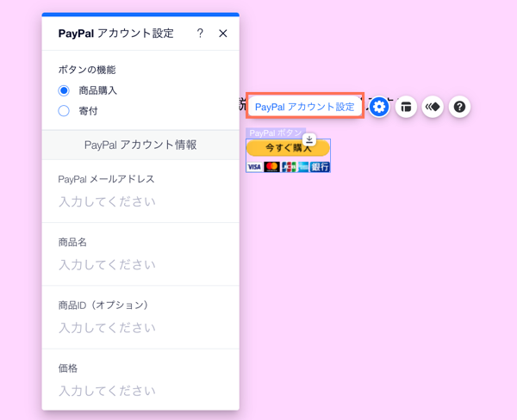Viewport: 517px width, 420px height.
Task: Click the PayPal ボタン element label
Action: (x=276, y=133)
